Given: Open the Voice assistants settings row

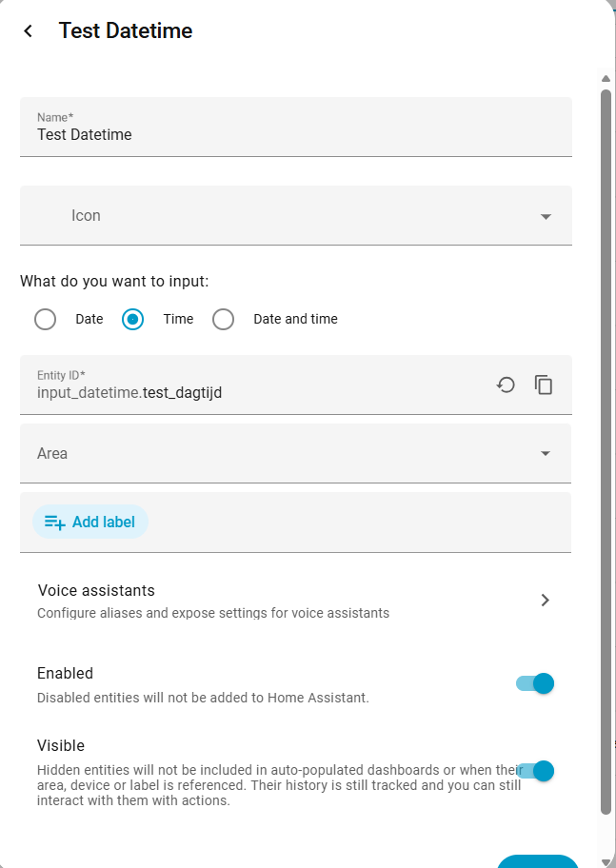Looking at the screenshot, I should [x=286, y=601].
